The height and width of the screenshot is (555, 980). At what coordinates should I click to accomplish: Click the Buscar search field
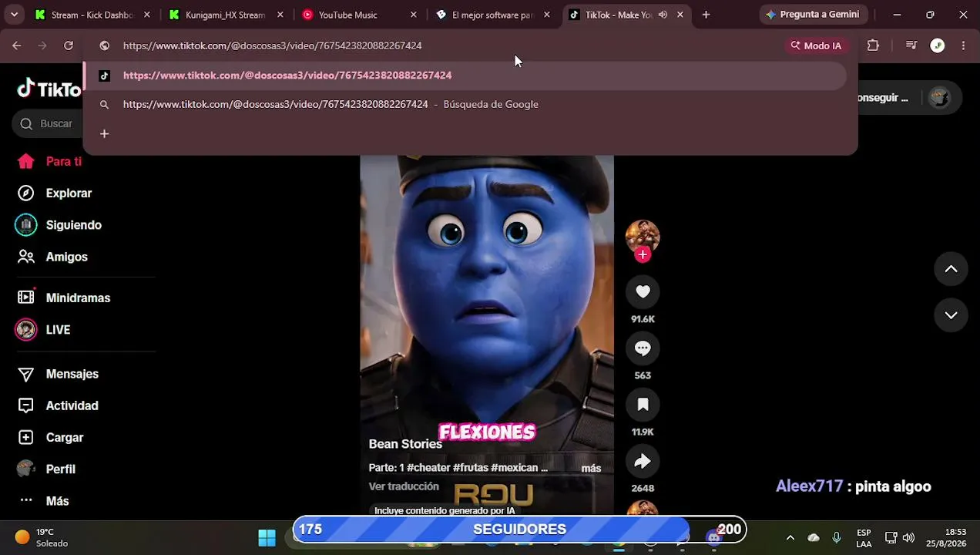[48, 123]
